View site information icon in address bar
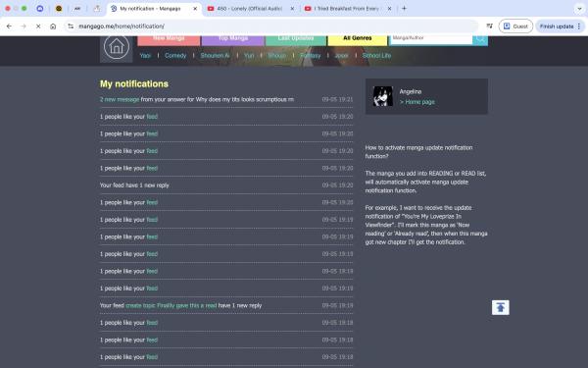 pos(71,26)
